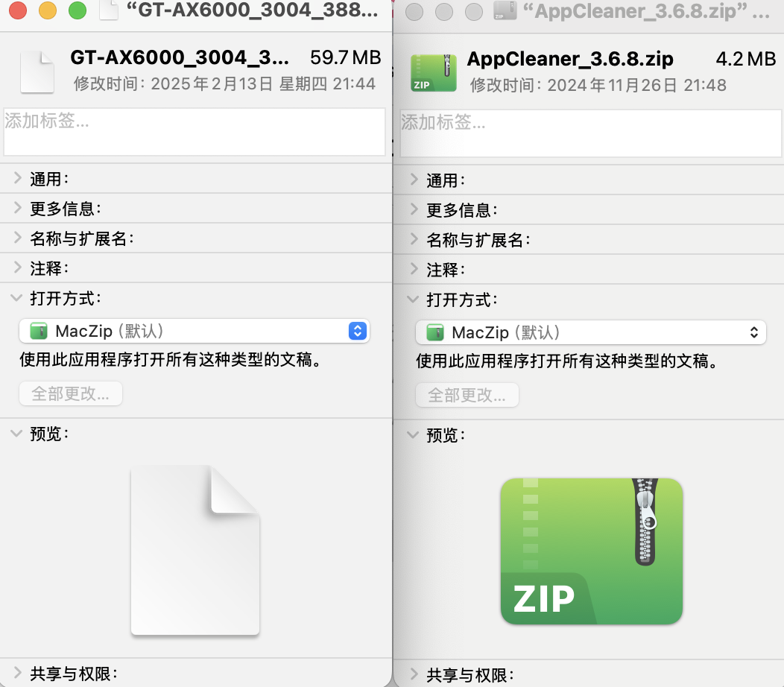Collapse 预览 section in AppCleaner info window

(x=413, y=435)
